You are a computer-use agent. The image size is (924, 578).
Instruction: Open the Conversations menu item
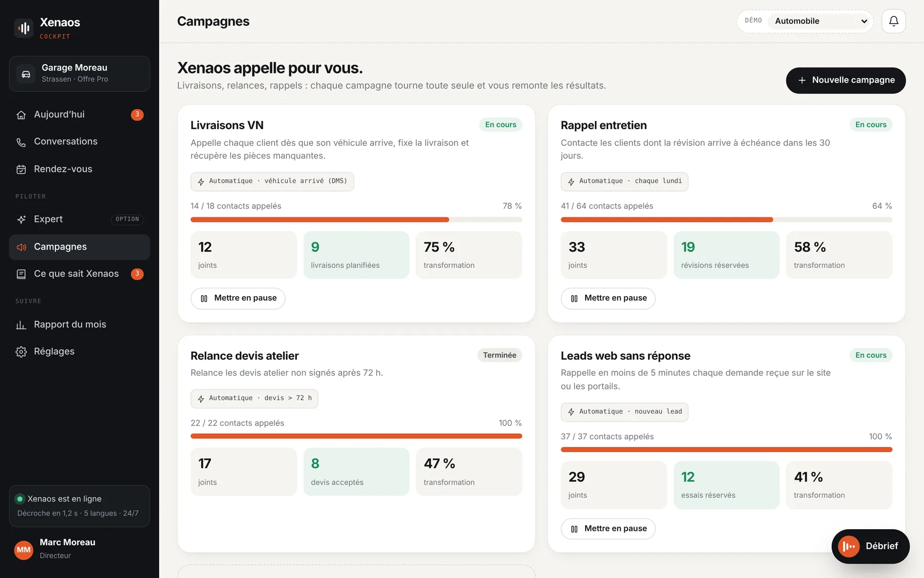tap(80, 142)
